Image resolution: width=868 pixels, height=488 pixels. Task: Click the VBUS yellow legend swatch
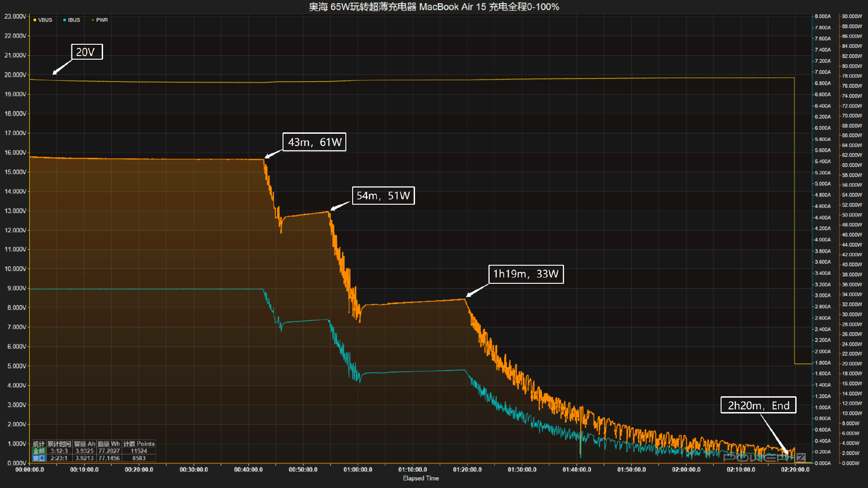(35, 20)
